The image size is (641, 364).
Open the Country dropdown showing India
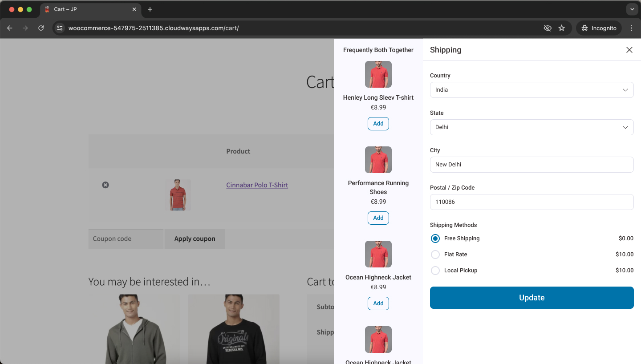[531, 90]
